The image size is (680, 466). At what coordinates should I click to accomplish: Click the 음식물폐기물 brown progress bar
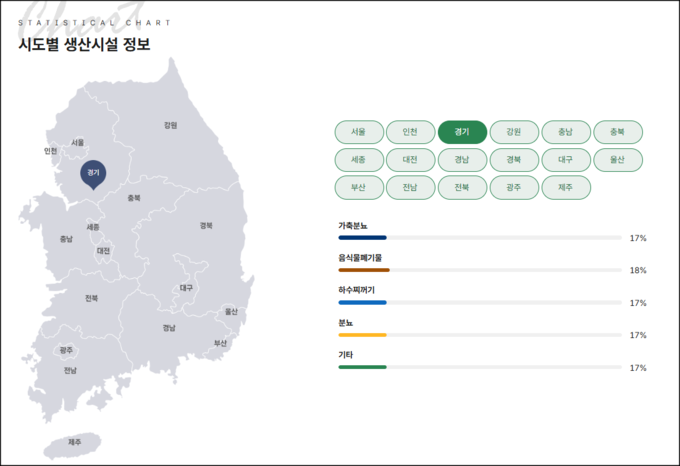[x=364, y=270]
